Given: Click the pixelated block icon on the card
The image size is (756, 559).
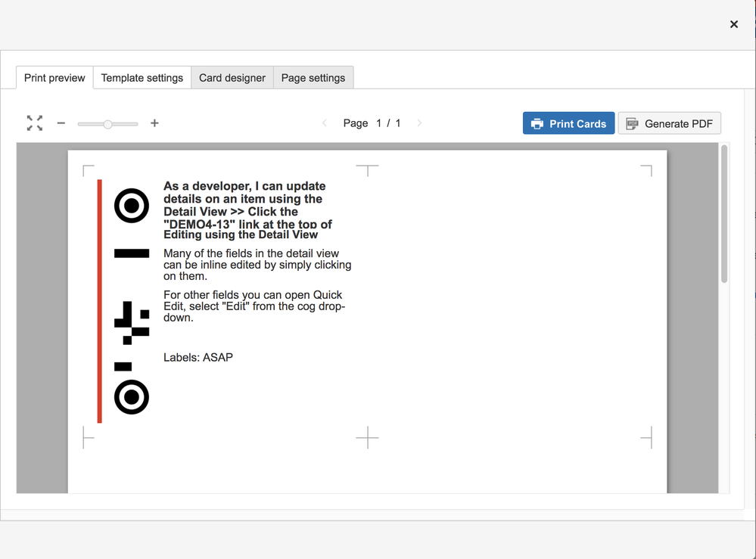Looking at the screenshot, I should coord(132,323).
